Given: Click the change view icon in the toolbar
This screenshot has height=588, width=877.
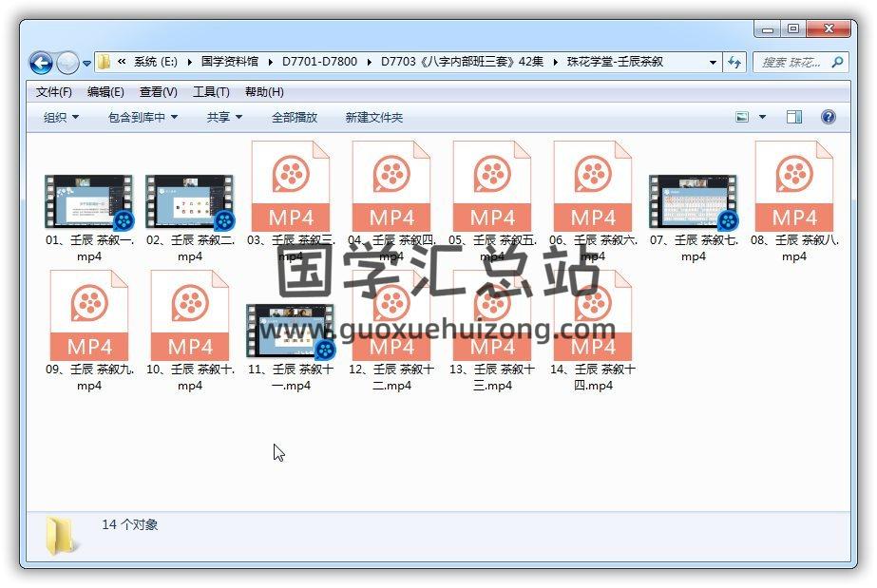Looking at the screenshot, I should pyautogui.click(x=742, y=117).
